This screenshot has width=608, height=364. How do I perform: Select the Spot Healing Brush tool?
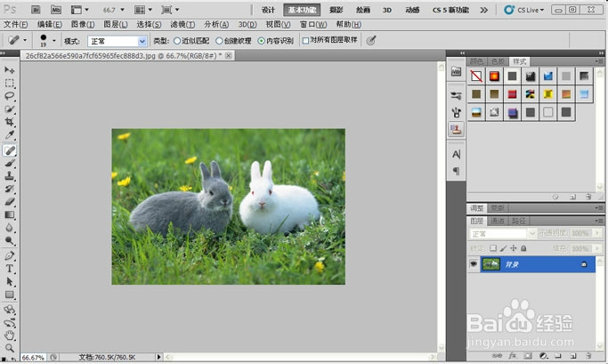coord(9,150)
